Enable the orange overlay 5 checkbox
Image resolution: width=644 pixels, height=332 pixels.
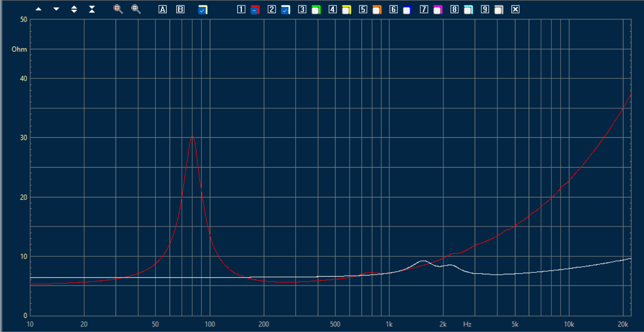tap(377, 10)
